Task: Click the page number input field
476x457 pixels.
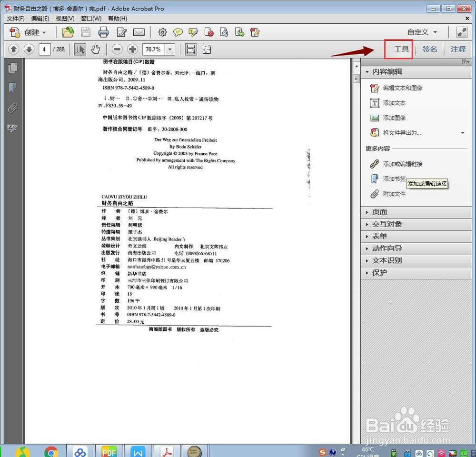Action: (45, 49)
